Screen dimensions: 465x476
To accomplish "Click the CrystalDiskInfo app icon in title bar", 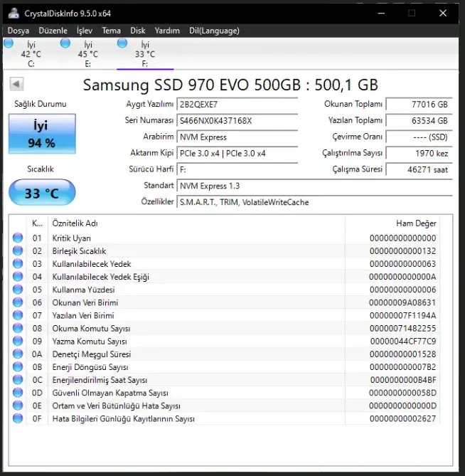I will [x=14, y=13].
